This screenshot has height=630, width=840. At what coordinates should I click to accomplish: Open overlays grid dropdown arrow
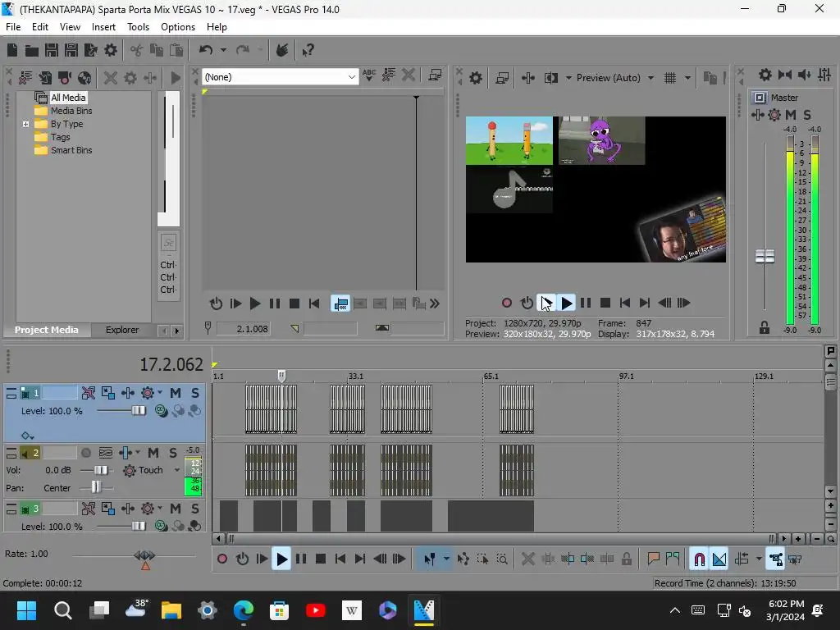pos(688,78)
